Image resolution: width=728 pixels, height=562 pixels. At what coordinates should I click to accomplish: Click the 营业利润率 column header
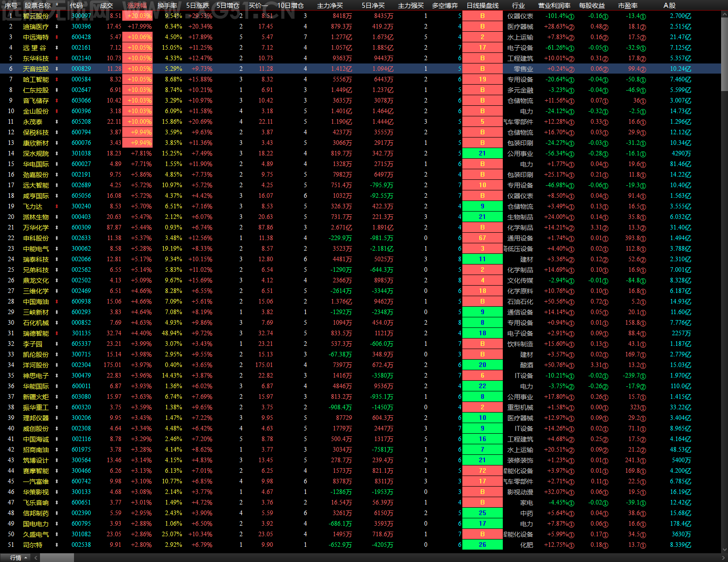pyautogui.click(x=554, y=6)
